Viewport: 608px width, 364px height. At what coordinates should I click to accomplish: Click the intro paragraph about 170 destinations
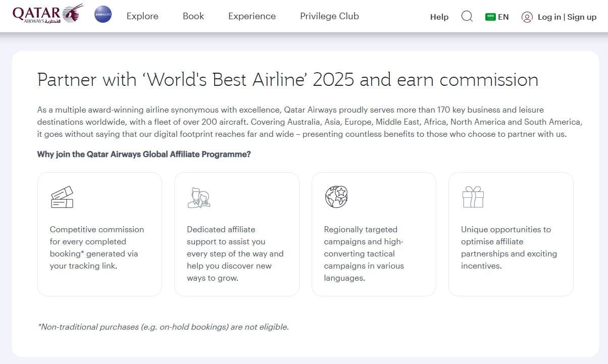tap(310, 122)
